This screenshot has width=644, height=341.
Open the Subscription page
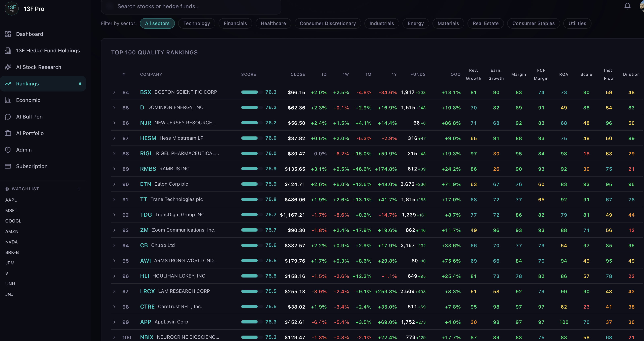pos(43,166)
